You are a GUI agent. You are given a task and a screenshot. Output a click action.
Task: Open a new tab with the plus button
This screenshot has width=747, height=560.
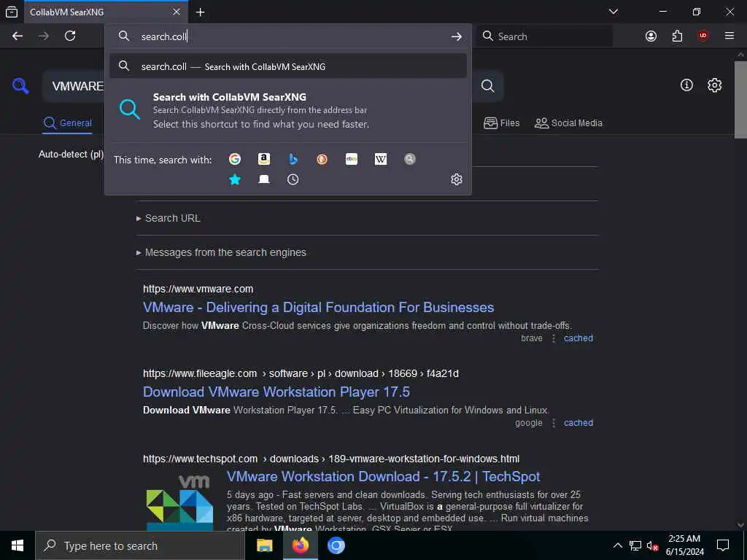(201, 12)
